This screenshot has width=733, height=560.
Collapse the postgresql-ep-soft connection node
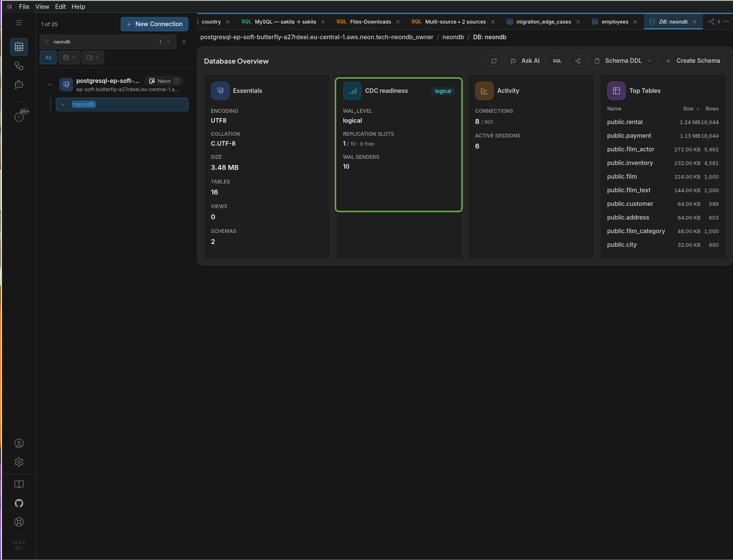click(x=50, y=85)
